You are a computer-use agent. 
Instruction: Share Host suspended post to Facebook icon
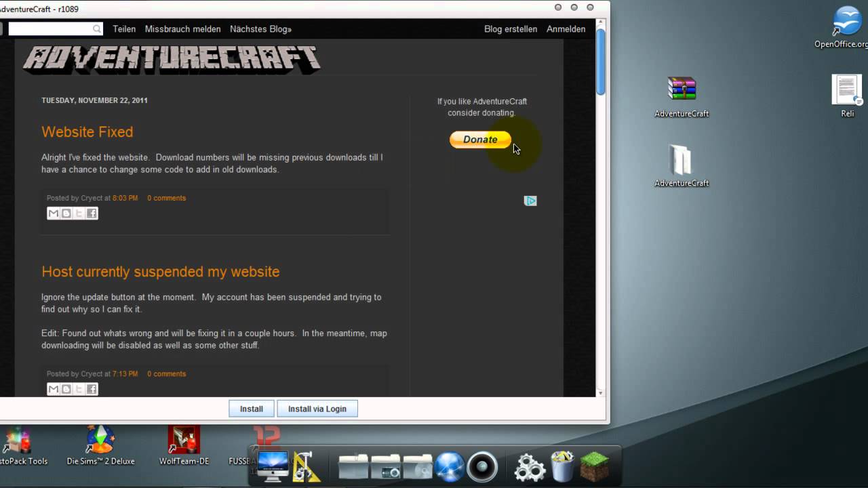92,389
